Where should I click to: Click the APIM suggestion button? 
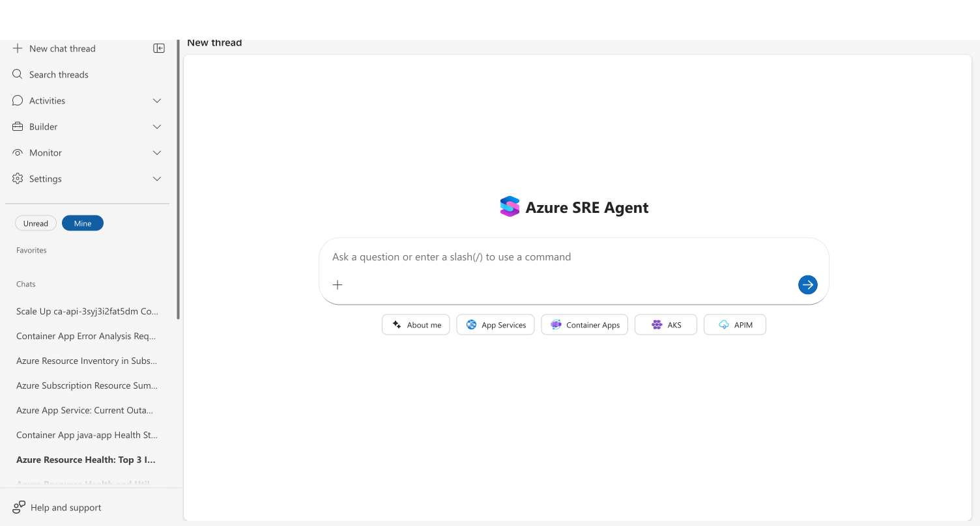735,324
